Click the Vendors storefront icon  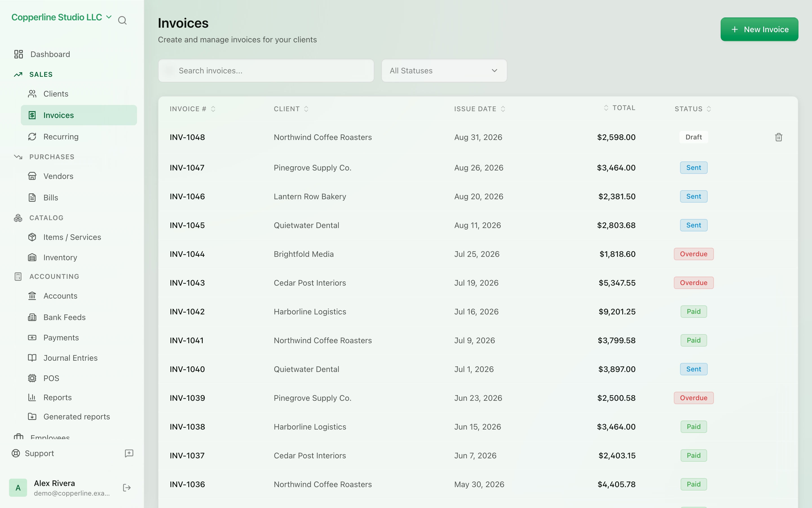point(32,176)
